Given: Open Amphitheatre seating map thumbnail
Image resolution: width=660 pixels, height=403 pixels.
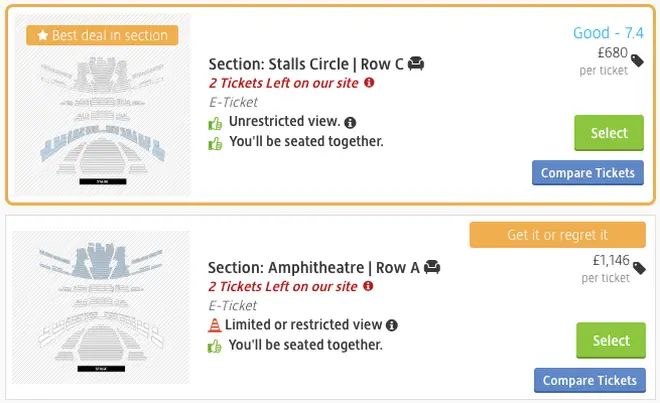Looking at the screenshot, I should pos(101,307).
